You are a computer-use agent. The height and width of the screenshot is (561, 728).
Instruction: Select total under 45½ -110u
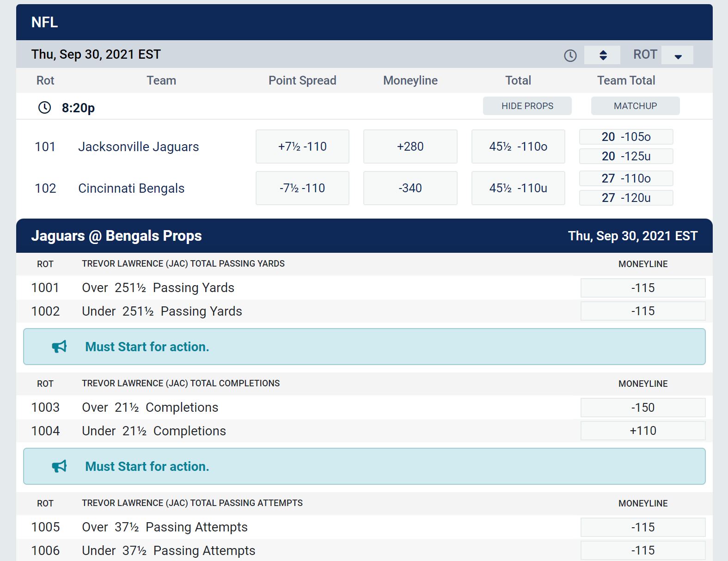(x=518, y=188)
